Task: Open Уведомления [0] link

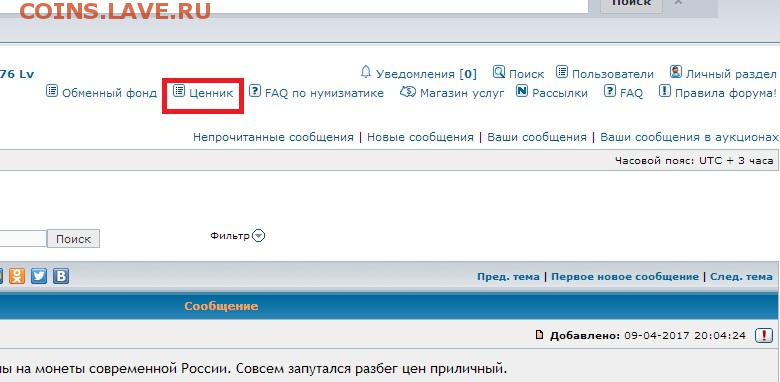Action: pos(426,74)
